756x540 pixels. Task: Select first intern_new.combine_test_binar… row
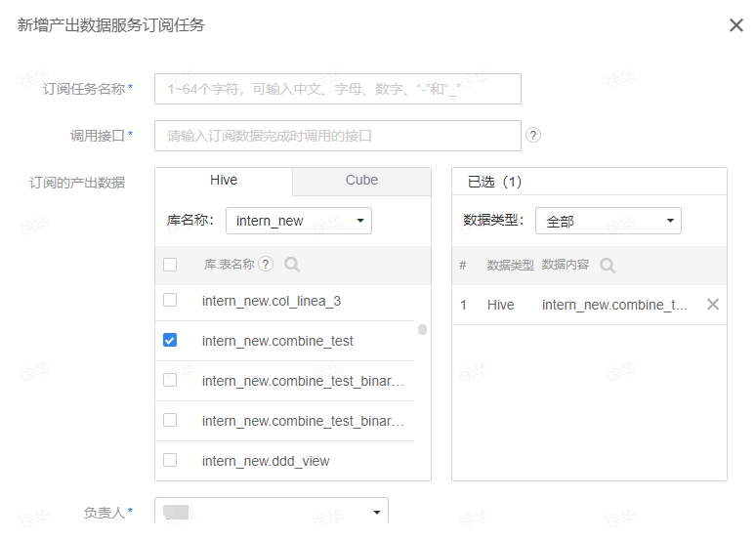[x=302, y=381]
